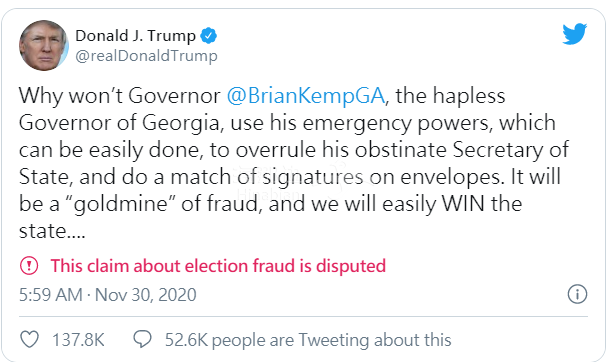Reply using the speech bubble icon
Screen dimensions: 610x362
coord(142,339)
